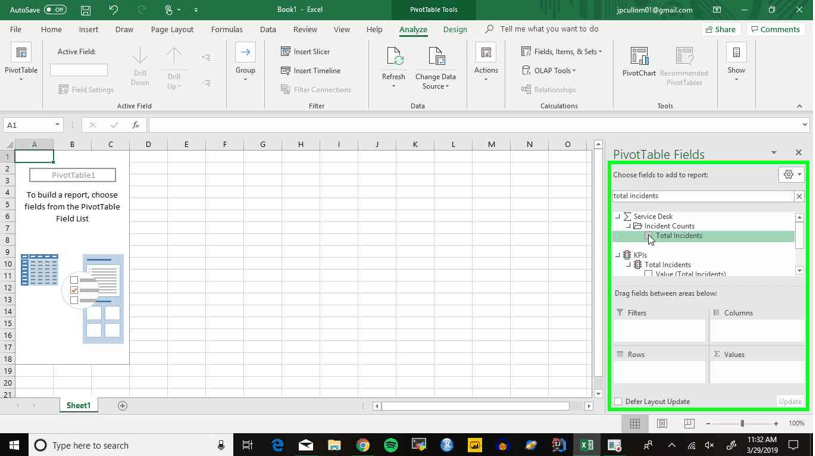815x456 pixels.
Task: Open the Comments button
Action: 775,30
